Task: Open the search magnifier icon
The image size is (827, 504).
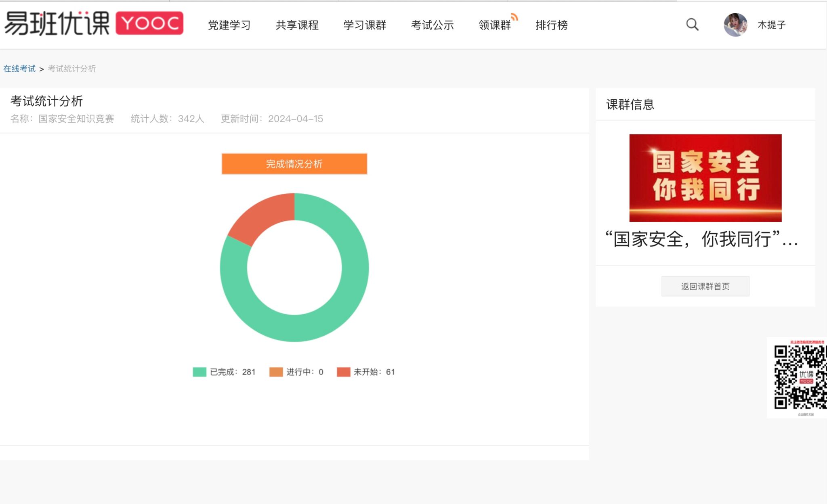Action: point(692,25)
